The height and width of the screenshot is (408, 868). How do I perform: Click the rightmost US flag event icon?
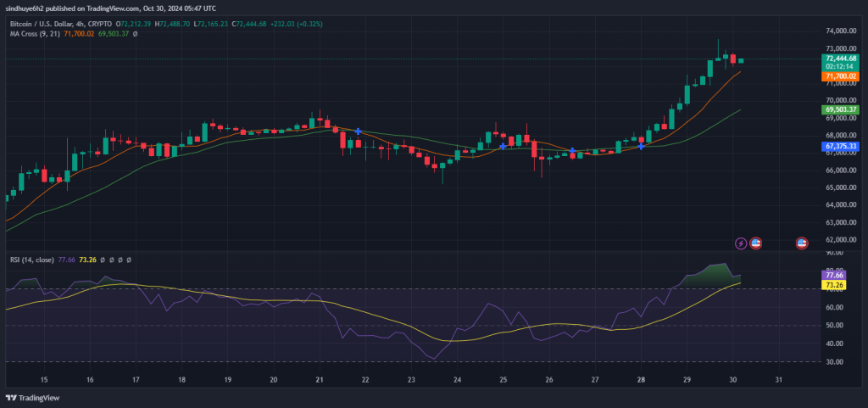[x=801, y=243]
